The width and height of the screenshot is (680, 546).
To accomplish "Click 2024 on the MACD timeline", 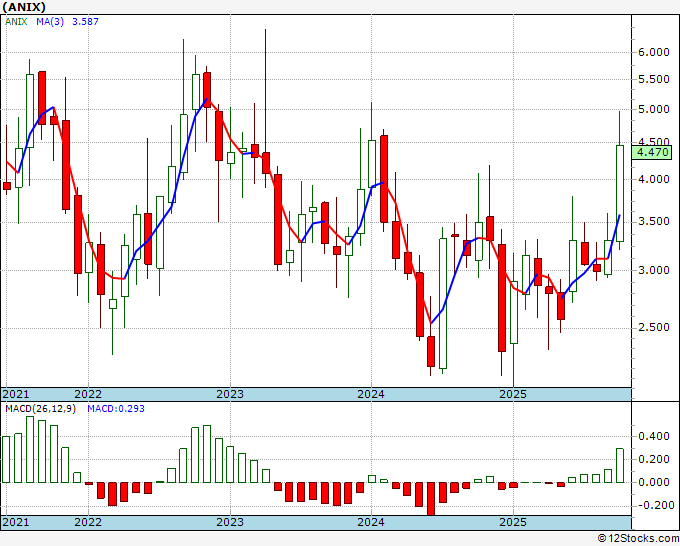I will pyautogui.click(x=371, y=522).
